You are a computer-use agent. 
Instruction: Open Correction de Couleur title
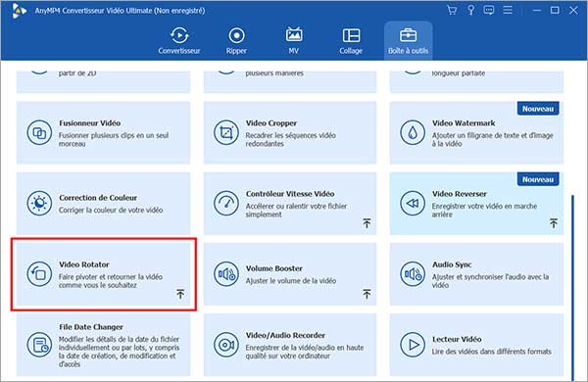click(98, 198)
